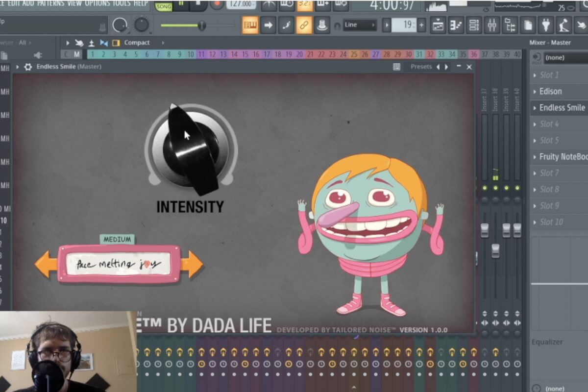588x392 pixels.
Task: Click the orange left arrow beside the preset name
Action: [47, 264]
